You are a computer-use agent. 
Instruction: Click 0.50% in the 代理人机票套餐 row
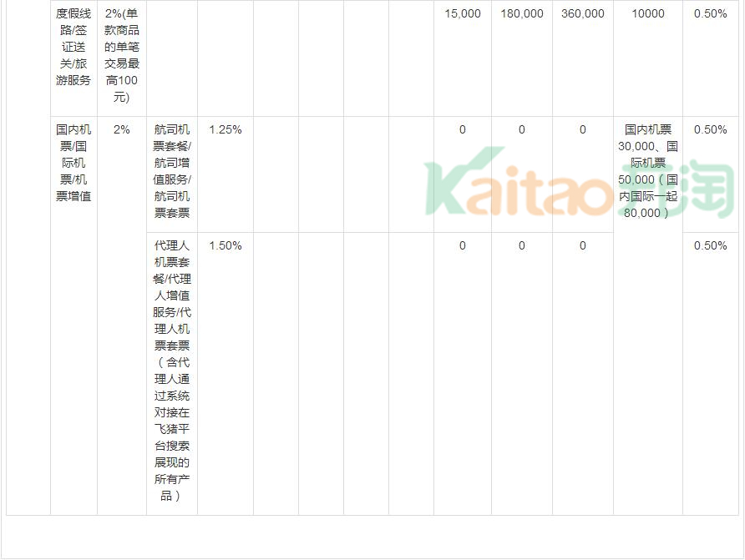tap(710, 245)
